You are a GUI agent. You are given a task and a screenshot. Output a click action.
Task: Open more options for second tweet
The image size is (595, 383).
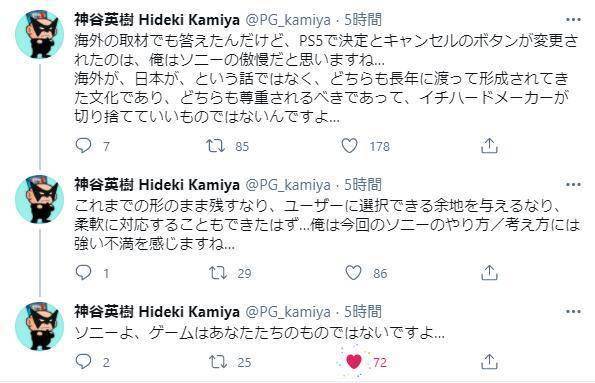[x=573, y=184]
